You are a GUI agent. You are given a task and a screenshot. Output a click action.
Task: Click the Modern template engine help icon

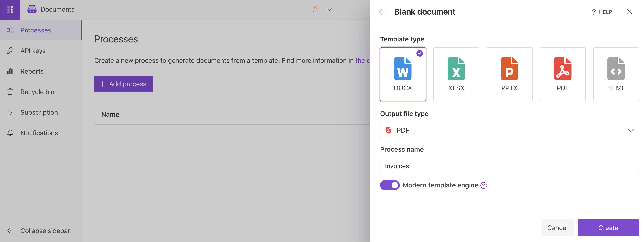click(x=484, y=185)
